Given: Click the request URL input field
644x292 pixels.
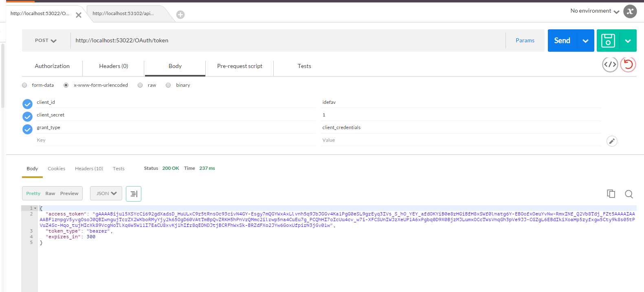Looking at the screenshot, I should (x=288, y=40).
